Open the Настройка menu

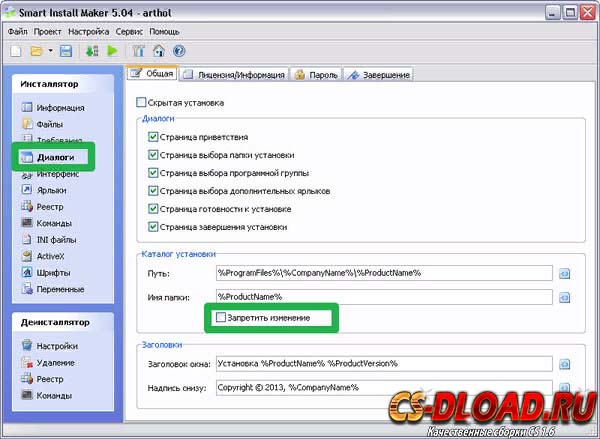88,32
